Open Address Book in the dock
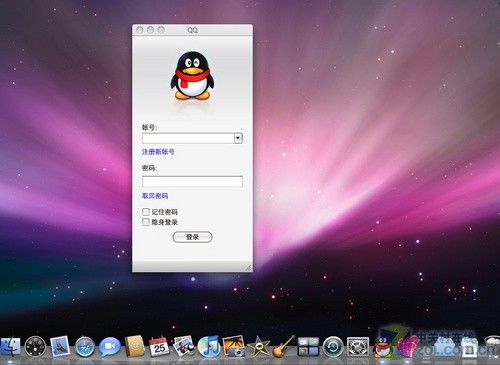The width and height of the screenshot is (500, 365). click(x=134, y=347)
